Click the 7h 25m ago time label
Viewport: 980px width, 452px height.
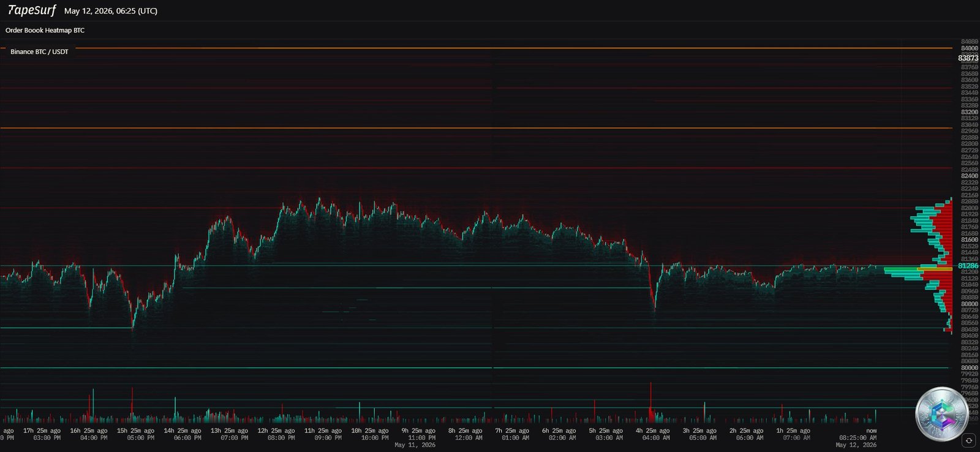(512, 431)
